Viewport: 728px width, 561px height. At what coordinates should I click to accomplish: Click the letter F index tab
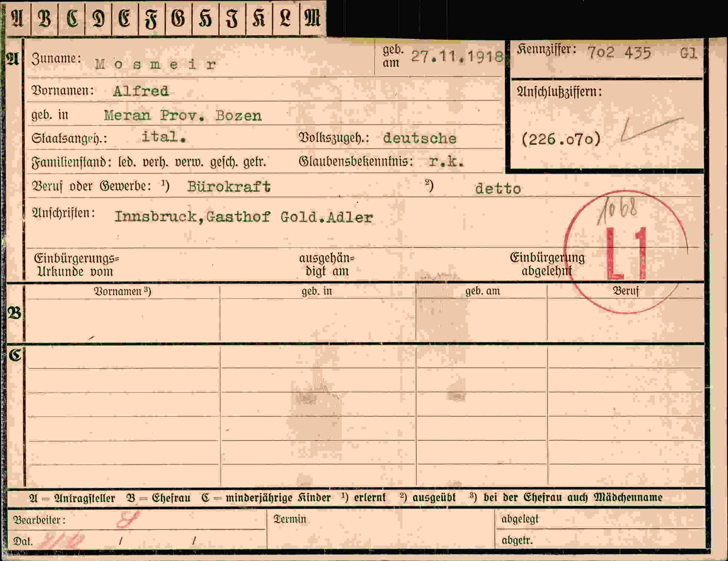[x=151, y=18]
